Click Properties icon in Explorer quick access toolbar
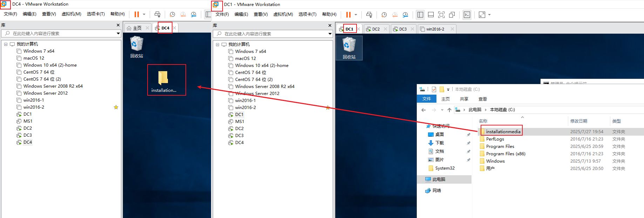This screenshot has height=218, width=644. pyautogui.click(x=434, y=89)
